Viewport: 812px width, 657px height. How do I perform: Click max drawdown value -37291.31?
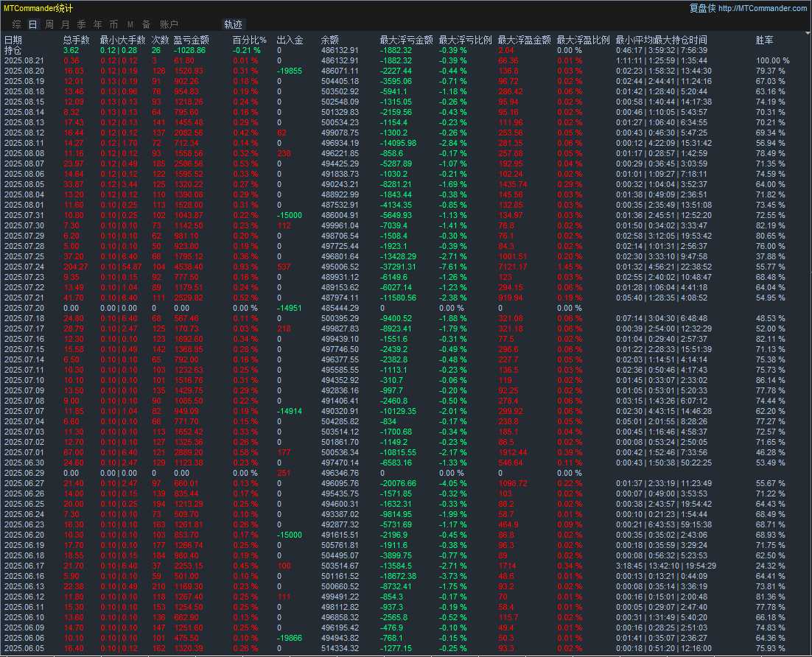coord(398,267)
